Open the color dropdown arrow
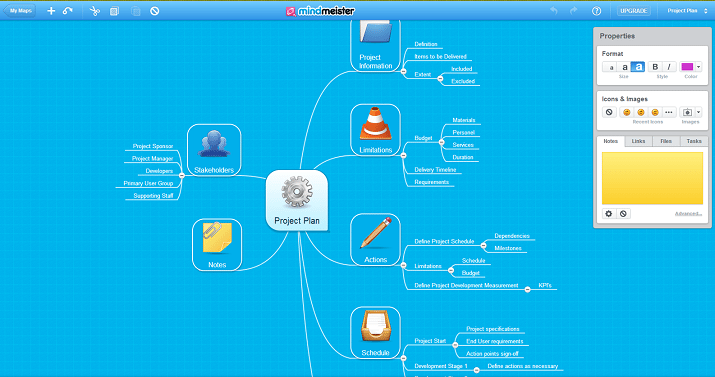Viewport: 715px width, 377px height. (698, 67)
